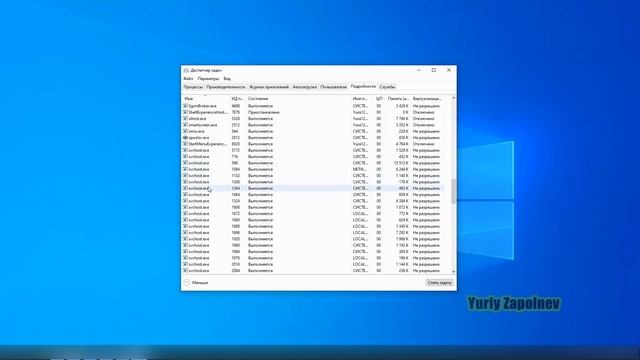Sort by the Состояние column header

(258, 99)
